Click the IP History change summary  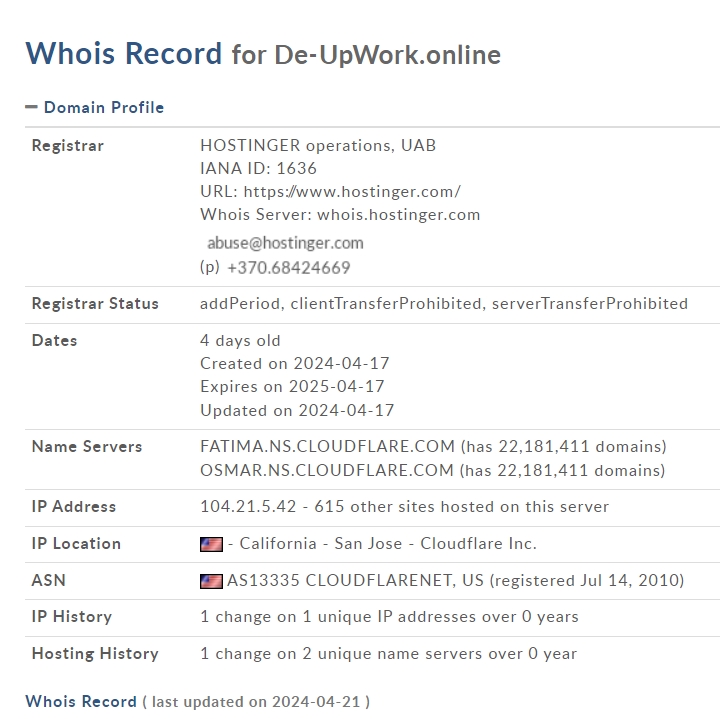click(x=389, y=617)
